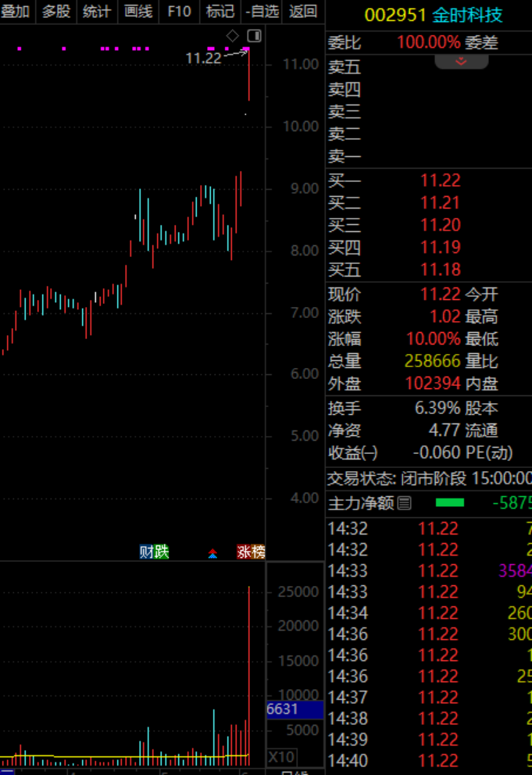Viewport: 532px width, 775px height.
Task: Click the 涨幅 10.00% value
Action: click(433, 339)
